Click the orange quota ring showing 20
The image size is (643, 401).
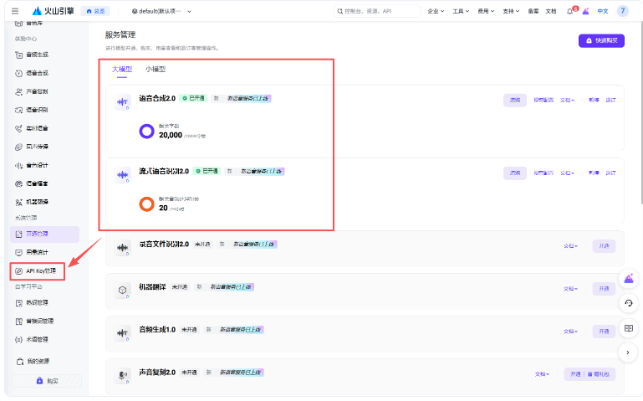146,204
